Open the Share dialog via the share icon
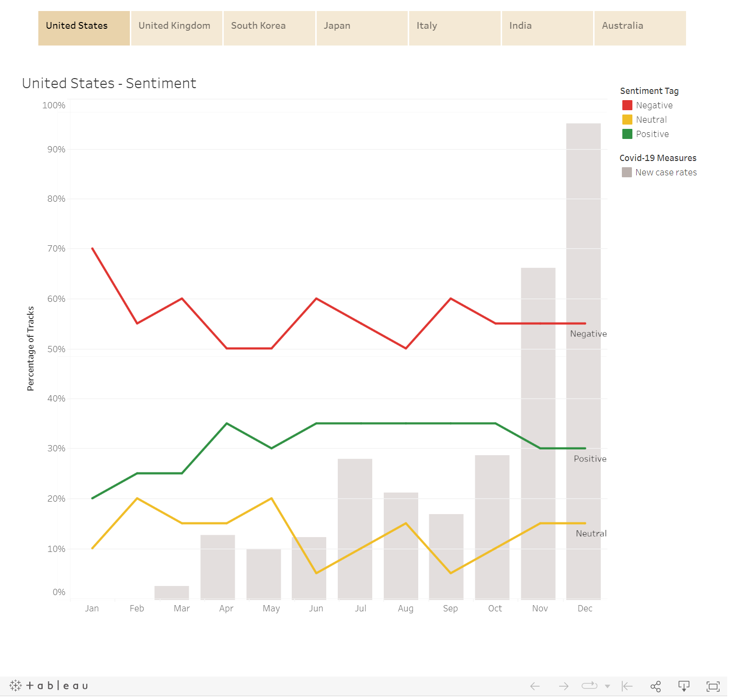This screenshot has height=700, width=733. tap(655, 686)
